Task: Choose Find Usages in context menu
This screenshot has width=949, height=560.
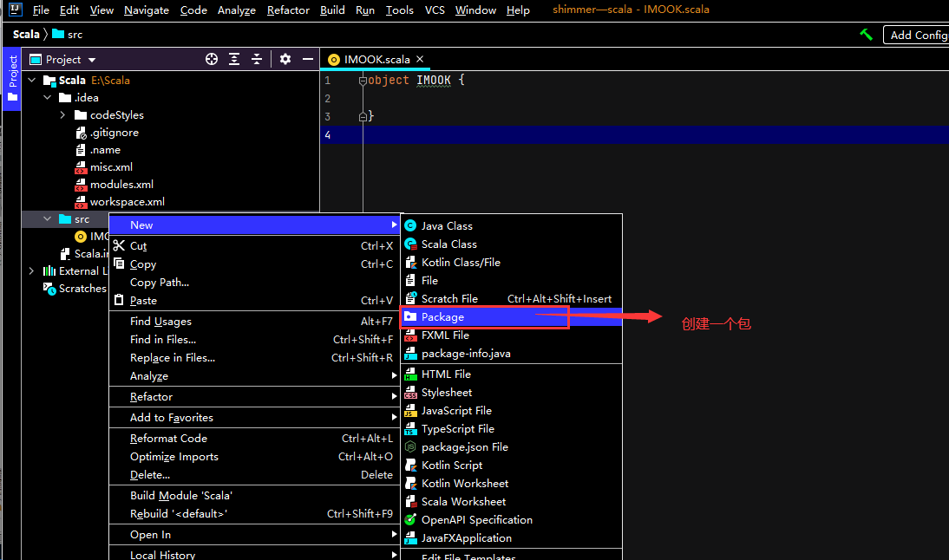Action: [x=253, y=321]
